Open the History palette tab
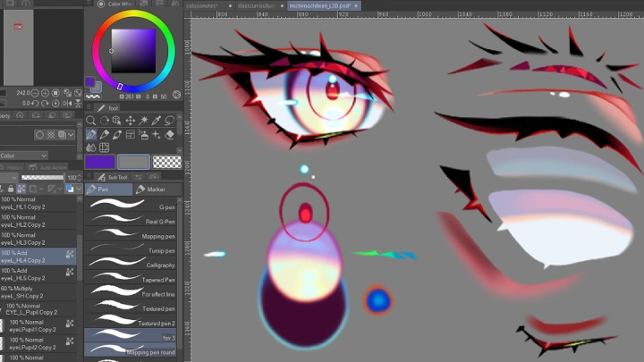 click(x=13, y=167)
